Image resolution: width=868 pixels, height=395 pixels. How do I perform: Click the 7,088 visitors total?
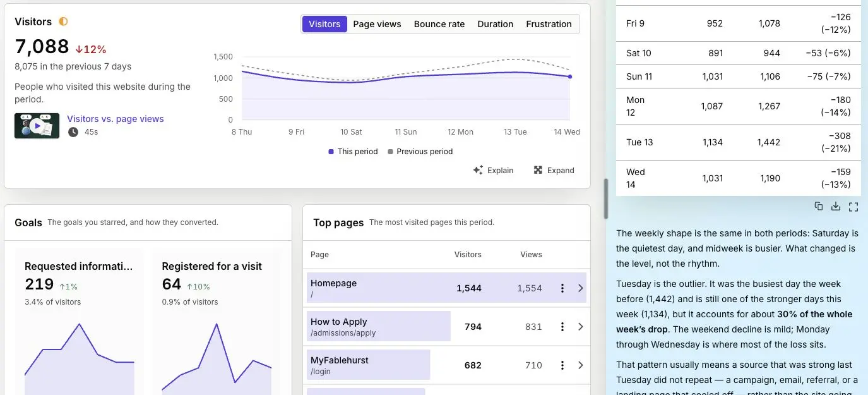[x=42, y=47]
